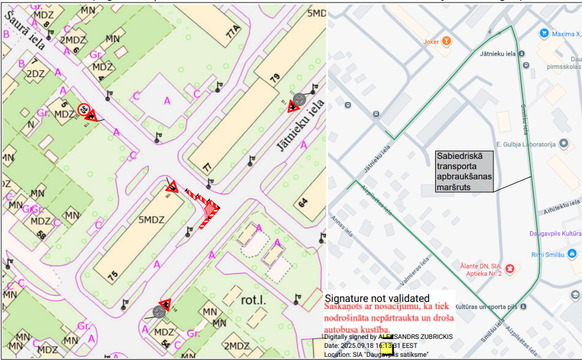Select the Maxima X shopping cart marker
The height and width of the screenshot is (360, 582).
coord(544,33)
